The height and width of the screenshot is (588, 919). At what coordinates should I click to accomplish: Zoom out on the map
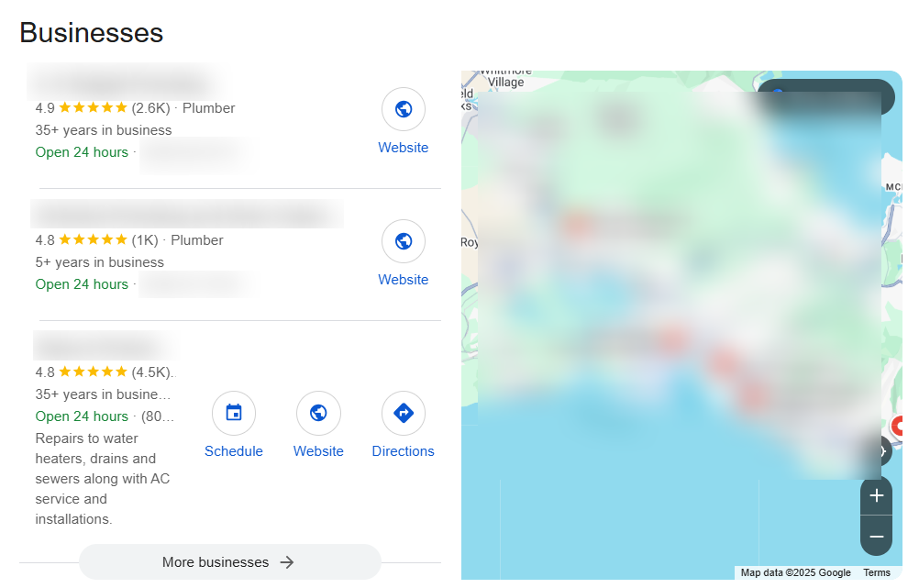[x=876, y=537]
